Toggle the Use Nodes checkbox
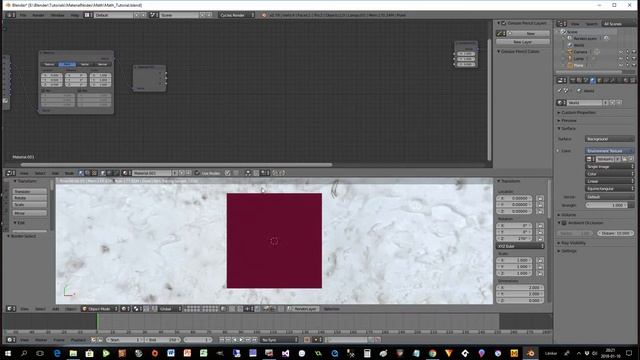Viewport: 640px width, 360px height. (197, 173)
